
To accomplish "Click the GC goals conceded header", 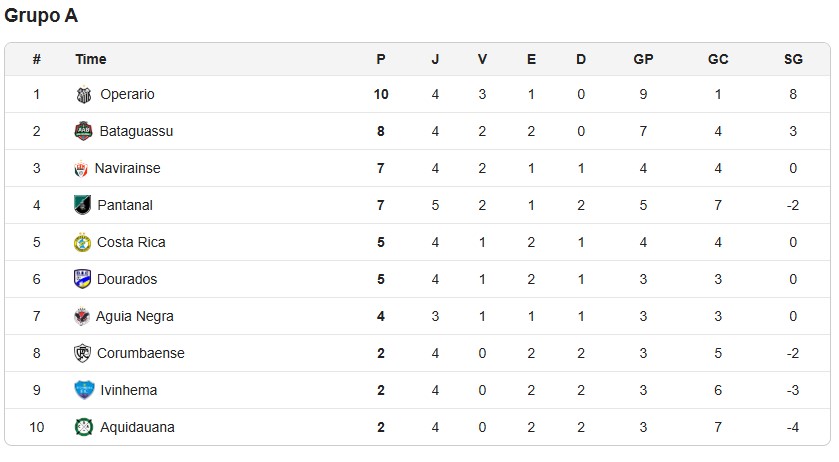I will [x=718, y=59].
